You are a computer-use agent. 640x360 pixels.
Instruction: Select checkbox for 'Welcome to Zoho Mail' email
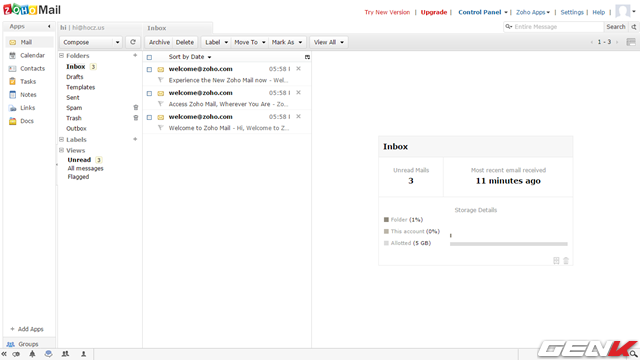click(149, 117)
